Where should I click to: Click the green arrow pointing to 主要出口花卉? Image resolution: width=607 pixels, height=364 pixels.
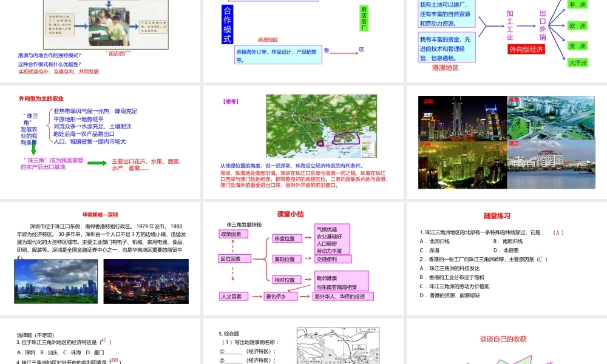[x=97, y=163]
